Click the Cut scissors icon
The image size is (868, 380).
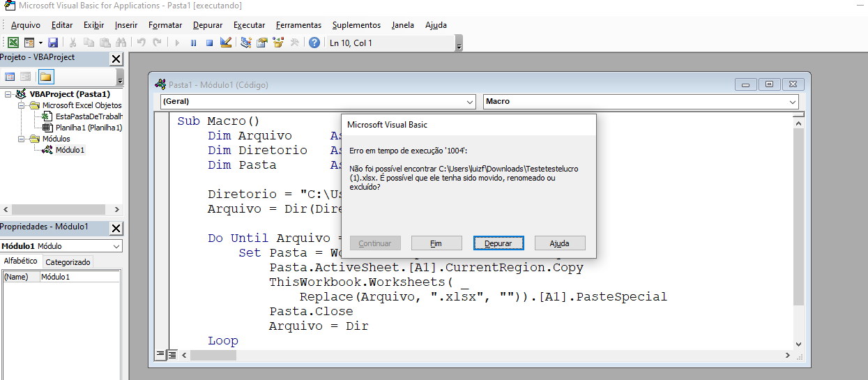point(73,43)
